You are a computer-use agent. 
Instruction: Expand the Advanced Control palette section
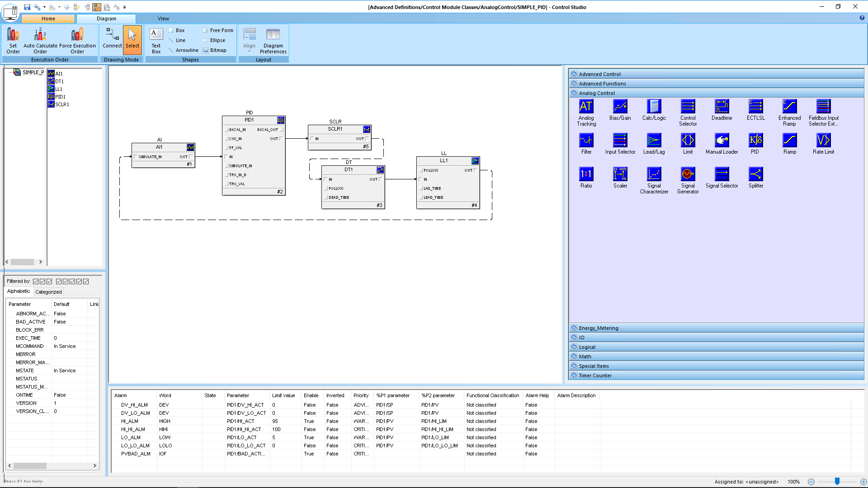599,74
